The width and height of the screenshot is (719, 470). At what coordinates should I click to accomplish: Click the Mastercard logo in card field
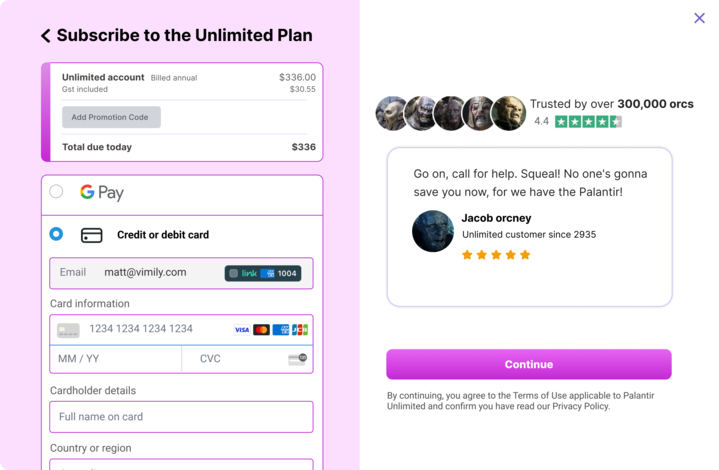pyautogui.click(x=261, y=329)
